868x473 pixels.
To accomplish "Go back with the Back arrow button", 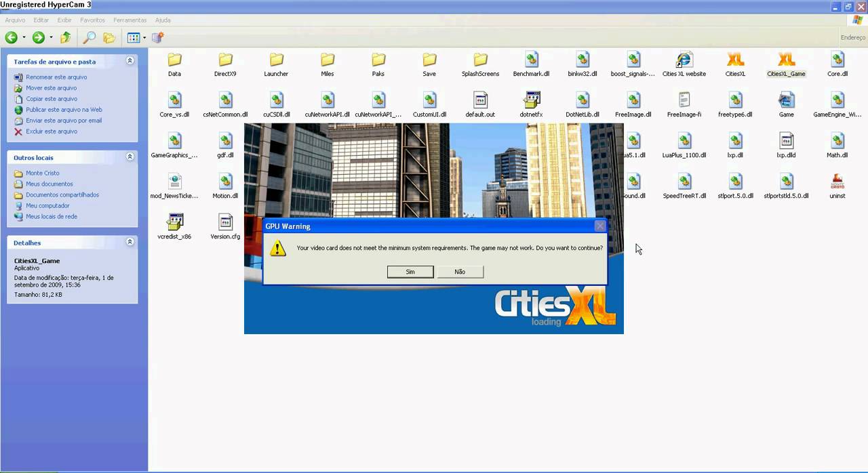I will (x=12, y=38).
